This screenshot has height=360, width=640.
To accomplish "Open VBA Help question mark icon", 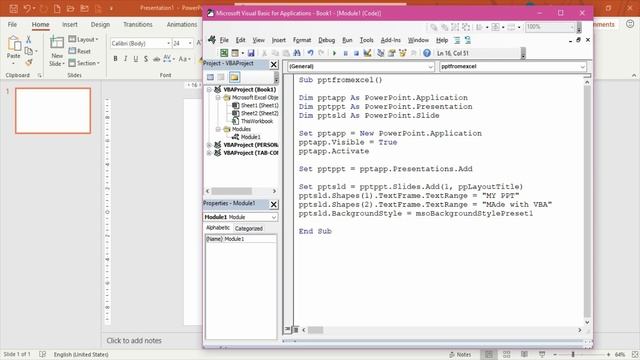I will coord(427,53).
